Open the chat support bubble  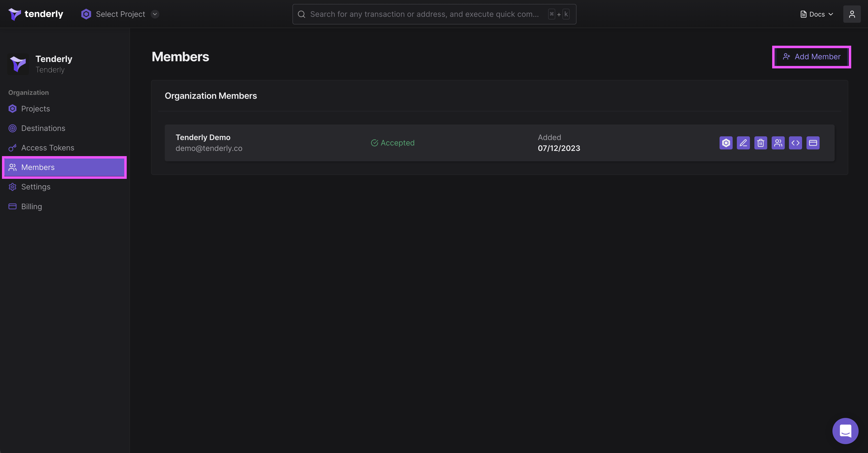point(846,431)
